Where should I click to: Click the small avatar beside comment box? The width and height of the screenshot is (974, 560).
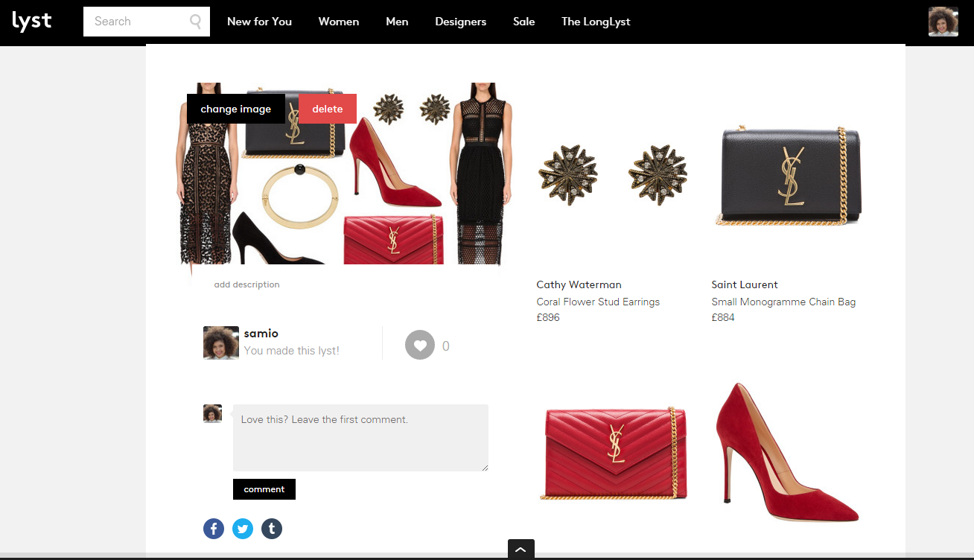click(213, 413)
